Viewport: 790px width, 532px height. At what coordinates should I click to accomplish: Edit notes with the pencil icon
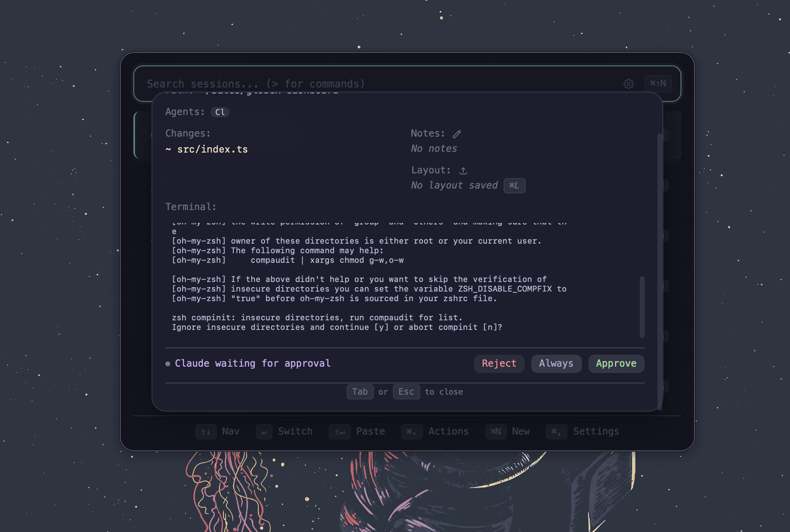click(x=457, y=134)
